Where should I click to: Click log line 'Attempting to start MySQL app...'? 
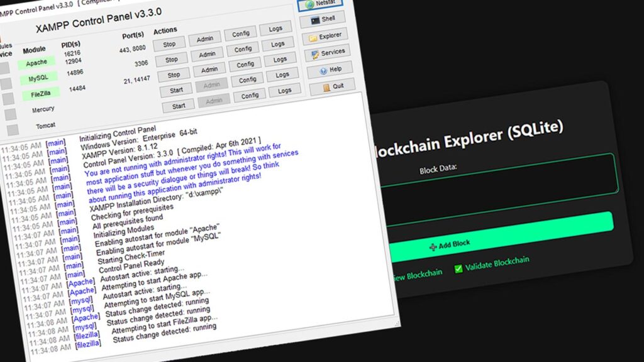pos(157,299)
